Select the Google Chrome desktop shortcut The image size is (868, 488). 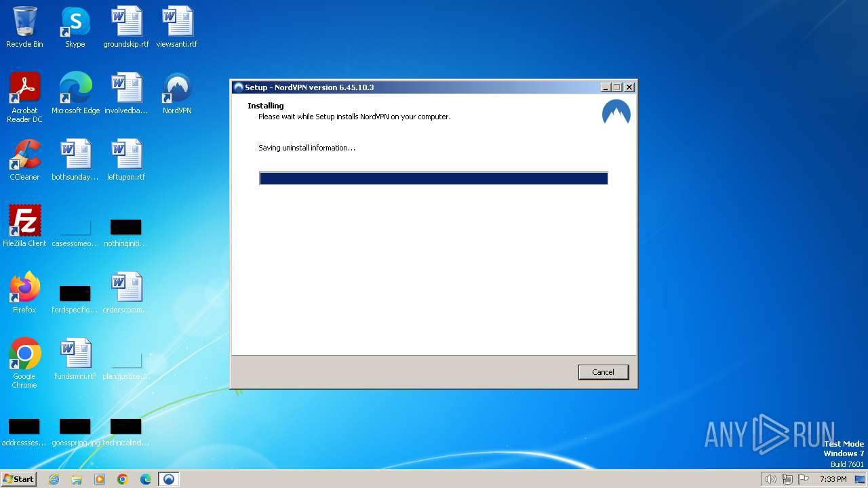24,363
